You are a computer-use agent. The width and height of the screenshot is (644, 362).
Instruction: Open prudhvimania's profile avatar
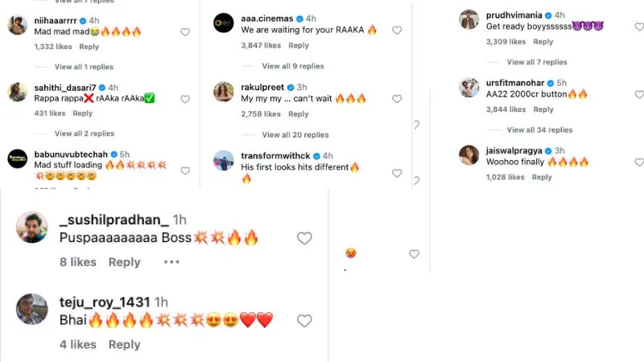[x=469, y=20]
